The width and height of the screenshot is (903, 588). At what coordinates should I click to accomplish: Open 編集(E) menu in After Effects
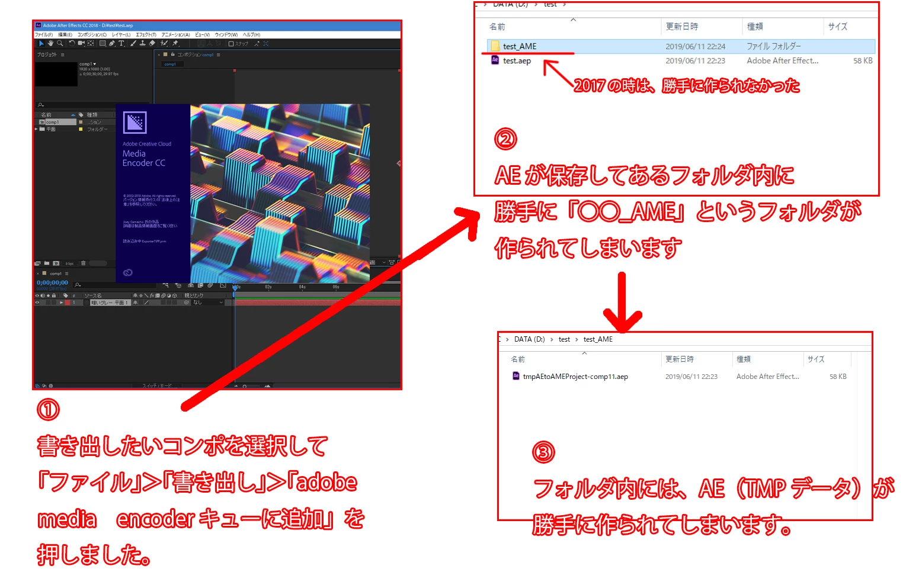pyautogui.click(x=65, y=34)
